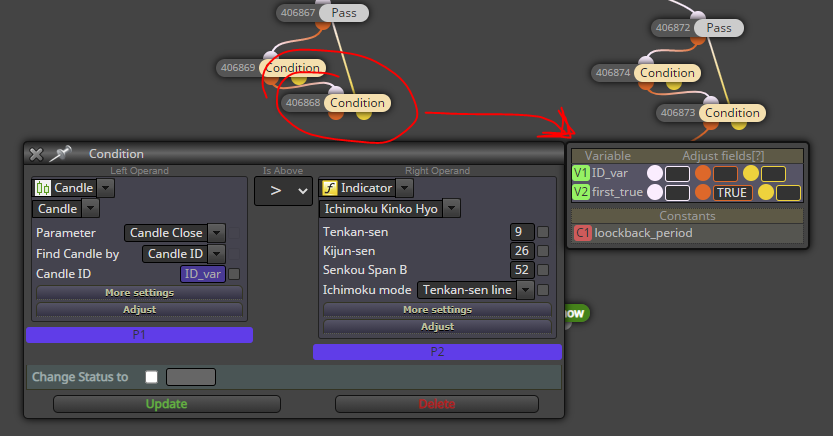This screenshot has width=833, height=436.
Task: Close the Condition panel with X icon
Action: click(36, 154)
